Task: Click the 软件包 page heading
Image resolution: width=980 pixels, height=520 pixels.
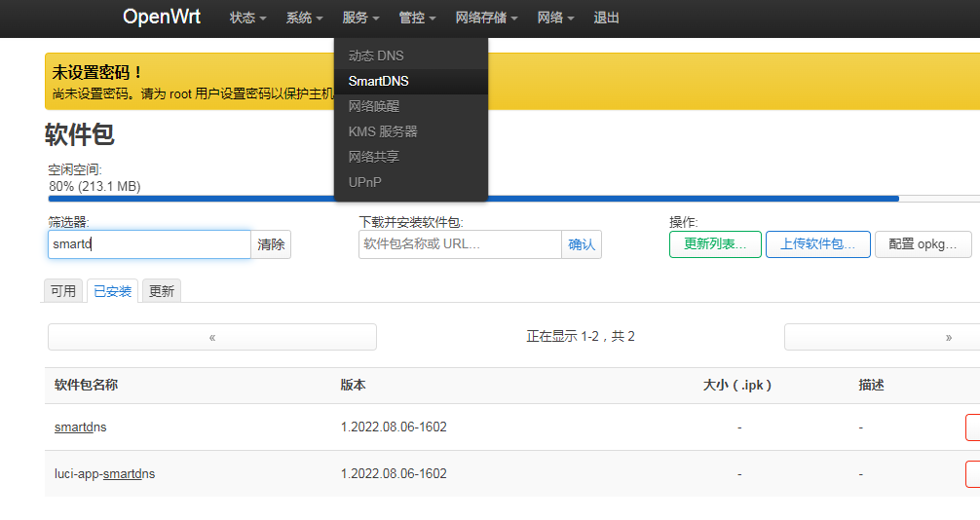Action: [x=79, y=134]
